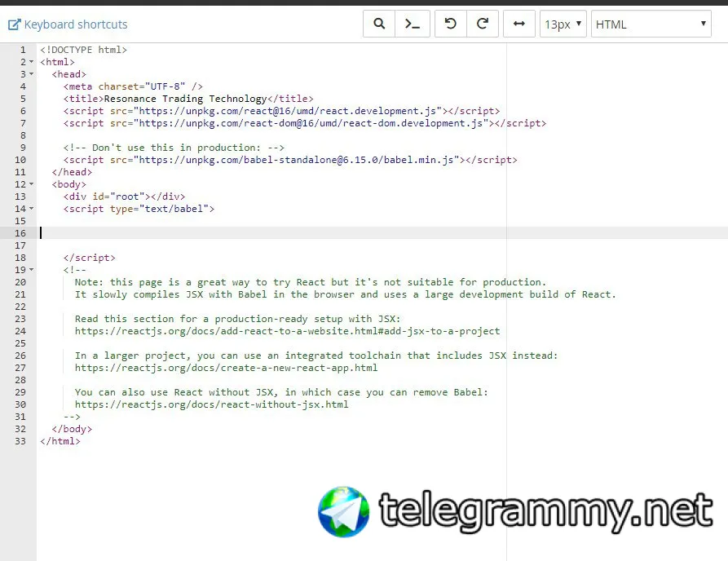The height and width of the screenshot is (561, 728).
Task: Click the telegrammy.net globe logo
Action: (343, 512)
